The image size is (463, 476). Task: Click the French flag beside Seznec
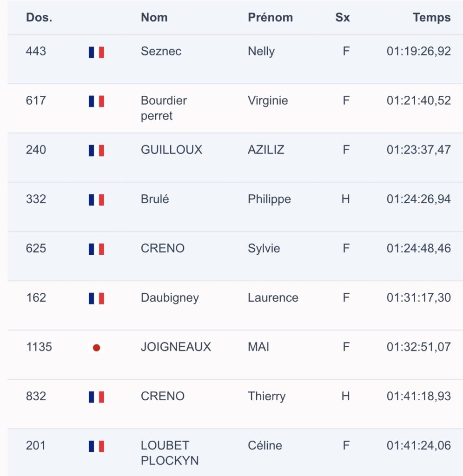click(x=96, y=52)
